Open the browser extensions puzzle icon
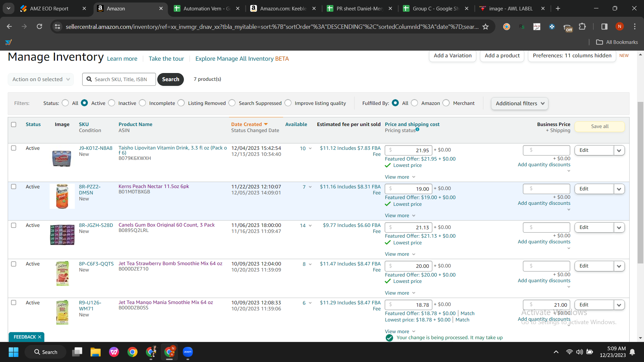The height and width of the screenshot is (362, 644). [x=582, y=26]
